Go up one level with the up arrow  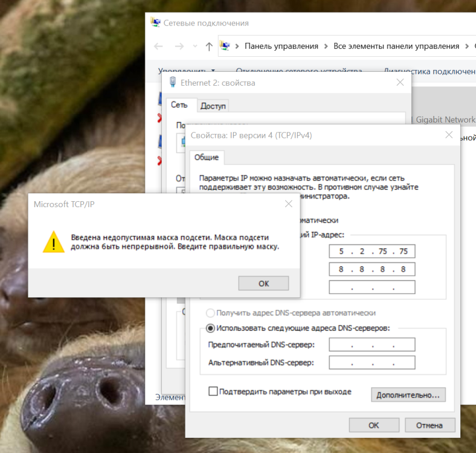[209, 47]
